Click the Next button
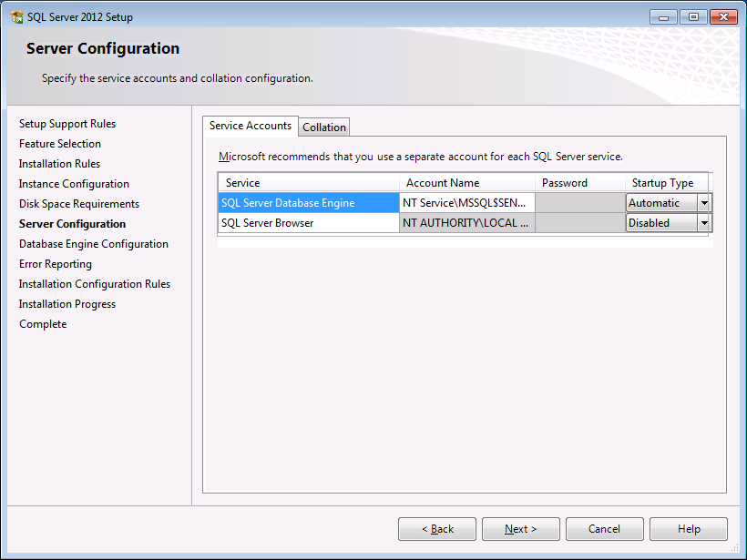 point(520,528)
